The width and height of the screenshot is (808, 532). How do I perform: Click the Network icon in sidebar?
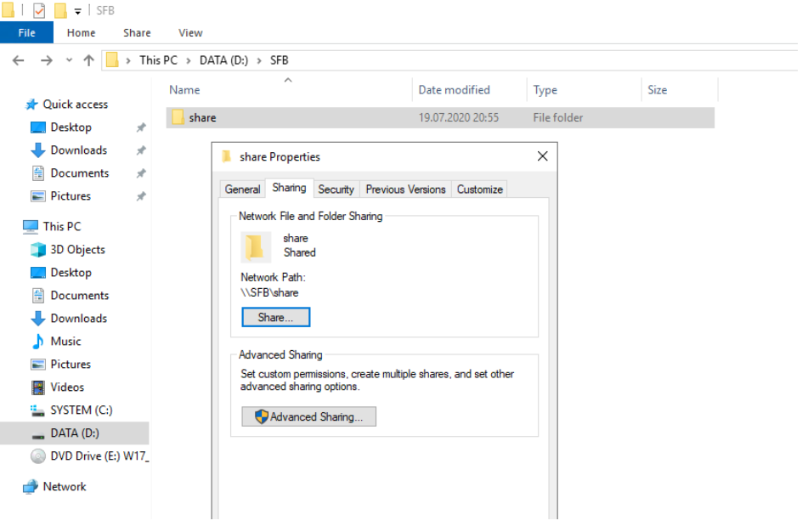31,487
